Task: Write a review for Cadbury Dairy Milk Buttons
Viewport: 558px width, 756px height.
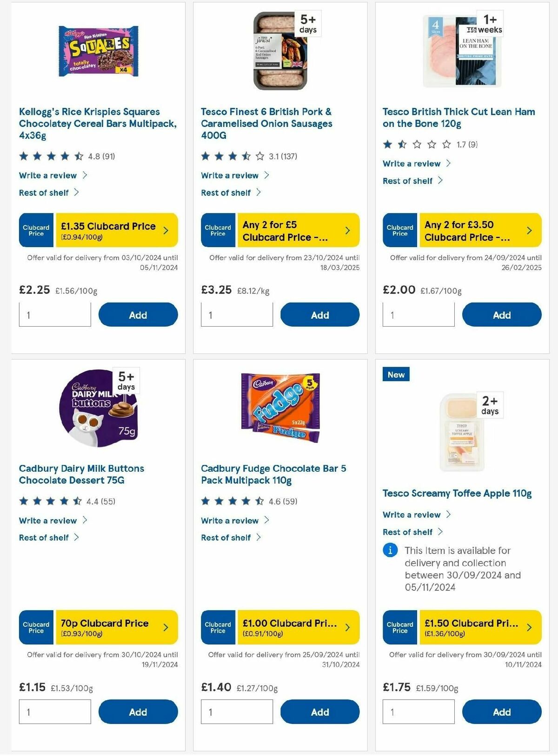Action: click(x=48, y=520)
